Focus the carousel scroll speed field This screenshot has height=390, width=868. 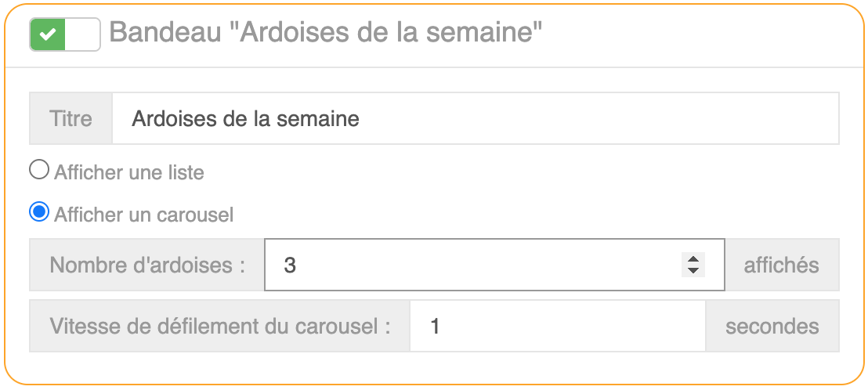[558, 326]
